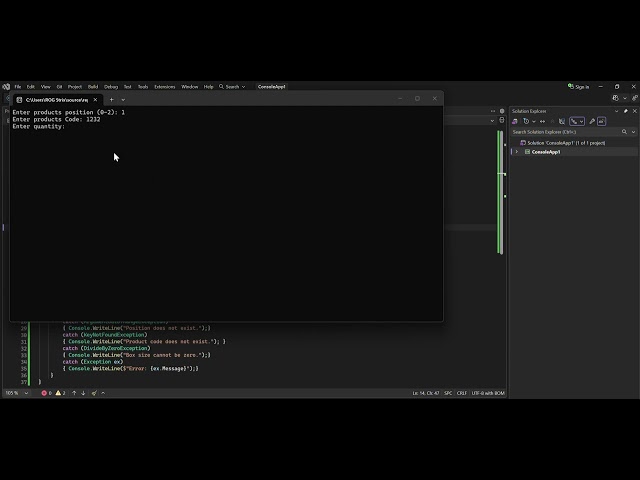This screenshot has height=480, width=640.
Task: Open the File menu
Action: coord(18,87)
